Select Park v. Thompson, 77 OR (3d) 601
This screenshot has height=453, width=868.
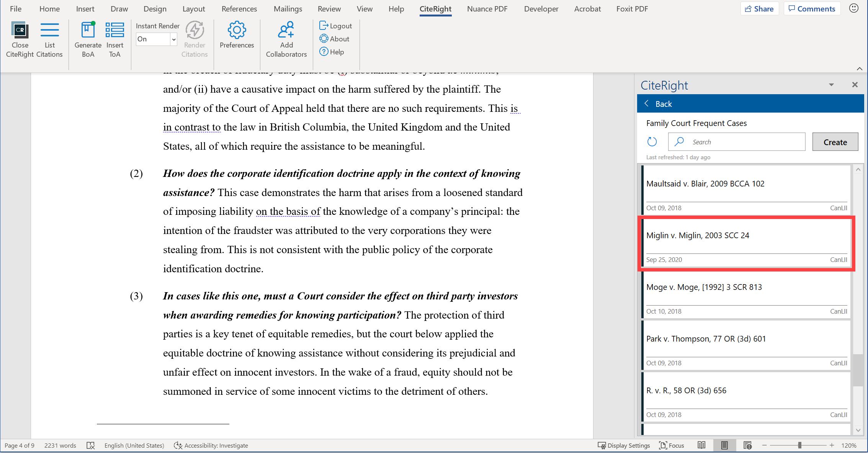[746, 345]
